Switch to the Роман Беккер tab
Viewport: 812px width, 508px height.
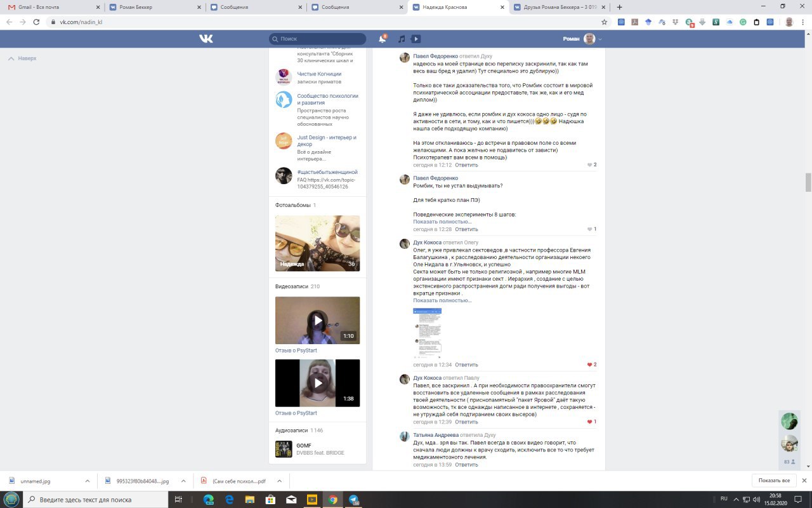click(x=154, y=7)
